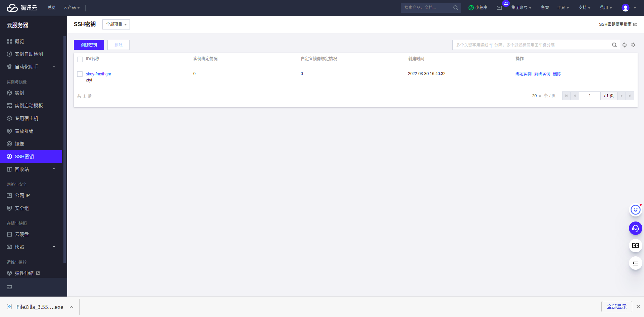Check the select-all checkbox in the table header
Viewport: 644px width, 317px height.
pos(80,59)
